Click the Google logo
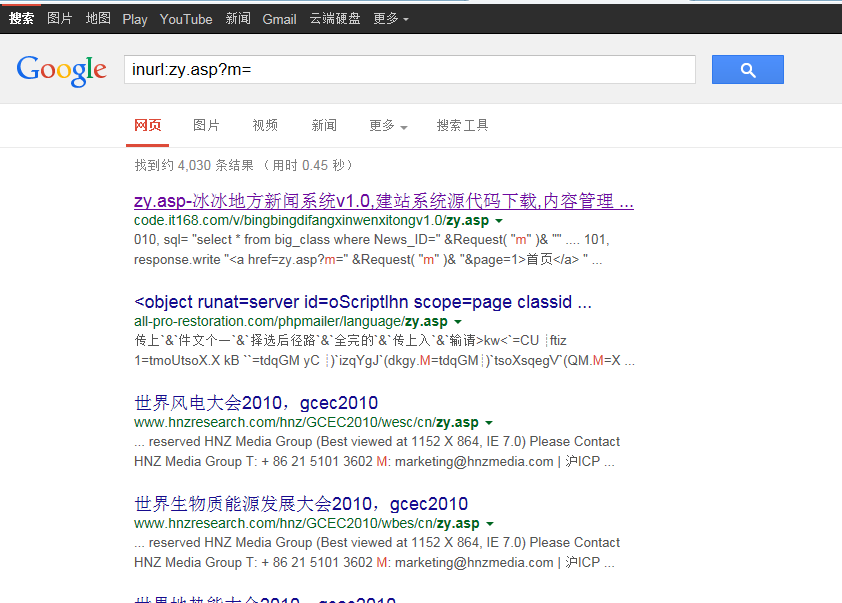This screenshot has height=603, width=842. tap(61, 70)
